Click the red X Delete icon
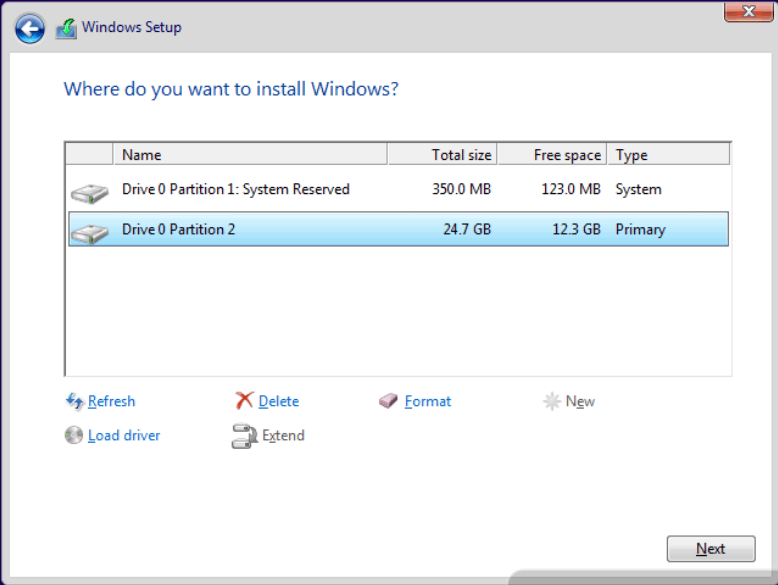 [244, 400]
